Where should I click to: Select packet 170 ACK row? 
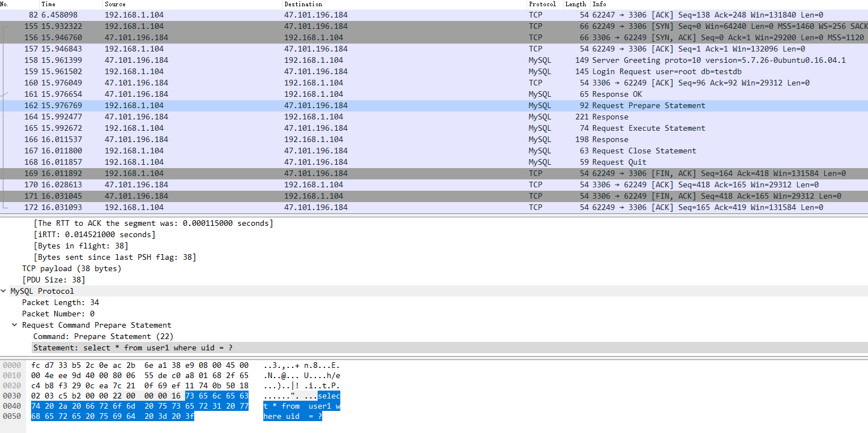(434, 185)
